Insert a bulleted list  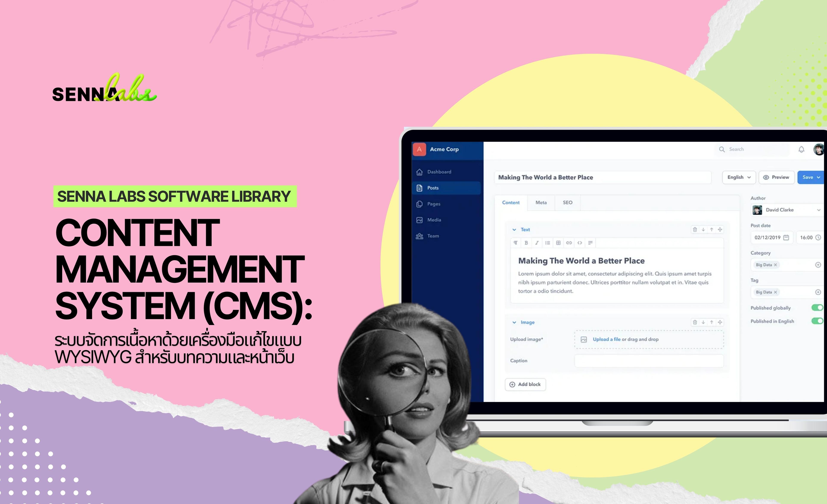[548, 243]
